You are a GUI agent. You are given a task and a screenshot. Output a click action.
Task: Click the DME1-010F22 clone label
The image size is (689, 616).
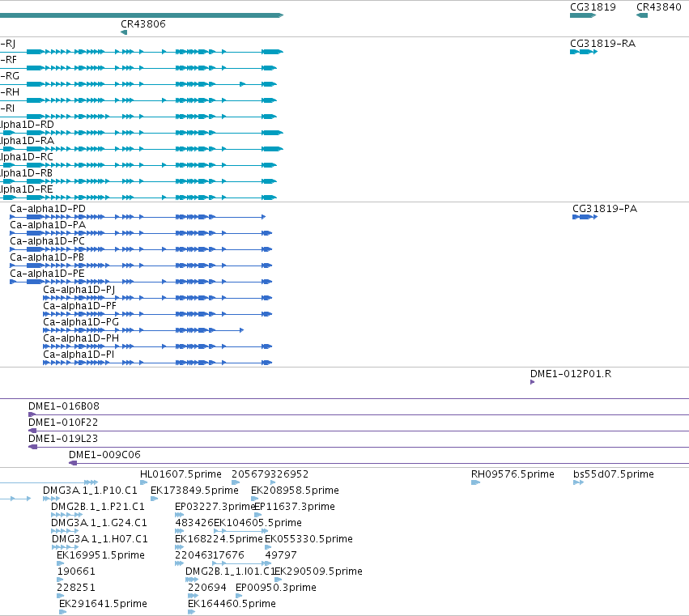tap(63, 423)
